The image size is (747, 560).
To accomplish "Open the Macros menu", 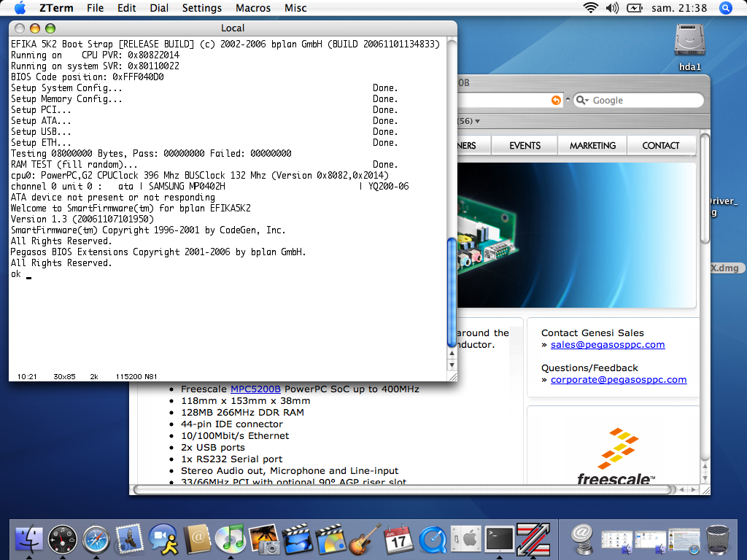I will (255, 8).
